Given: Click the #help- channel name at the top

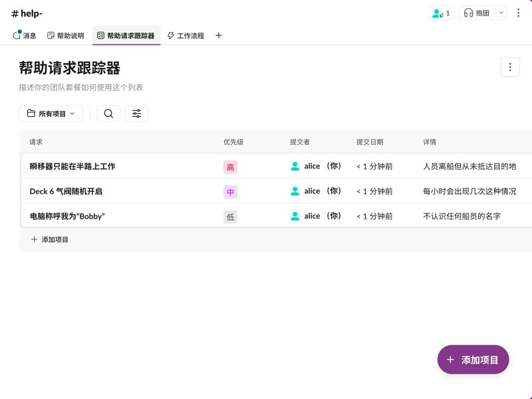Looking at the screenshot, I should coord(25,13).
